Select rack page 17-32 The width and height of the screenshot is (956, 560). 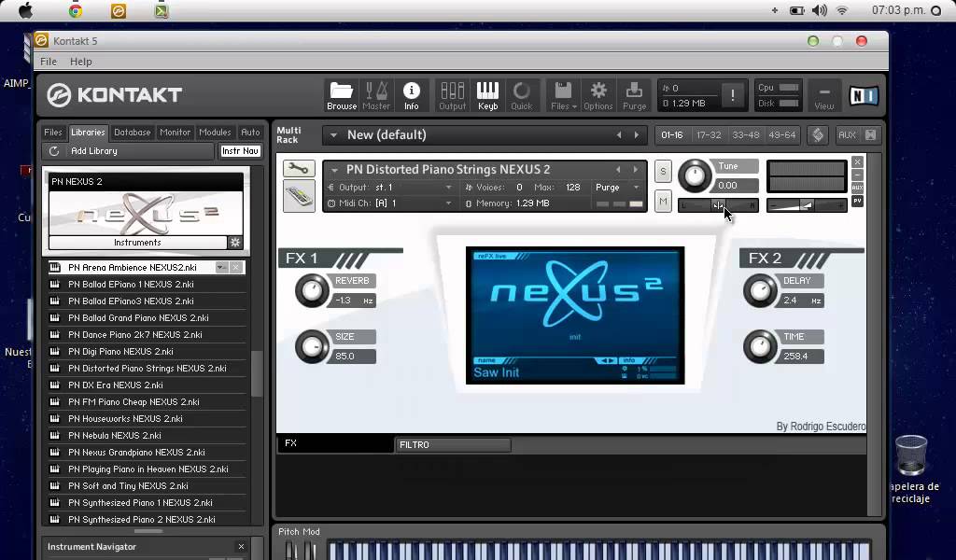coord(709,135)
